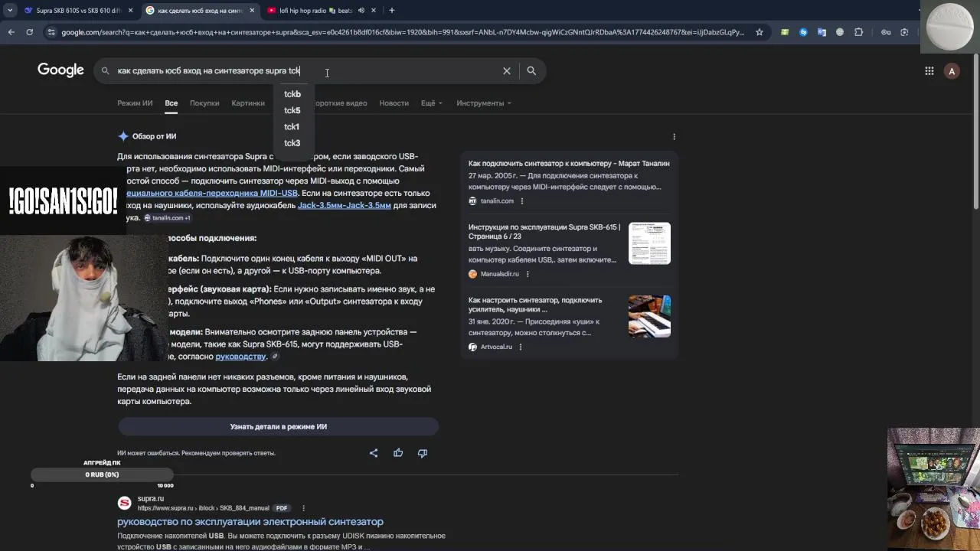Follow the MIDI-USB cable link
This screenshot has width=980, height=551.
(x=211, y=193)
